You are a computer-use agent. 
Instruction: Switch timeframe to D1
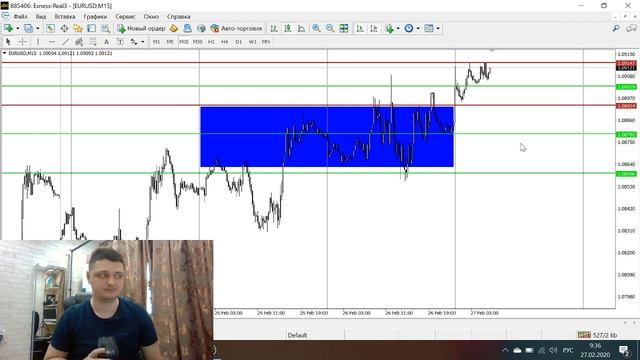point(238,42)
